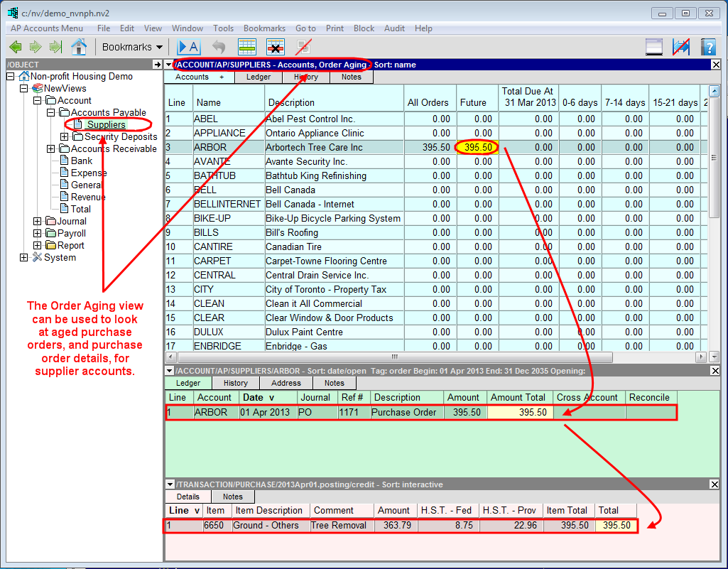Click the Home icon in toolbar
728x569 pixels.
[x=79, y=47]
